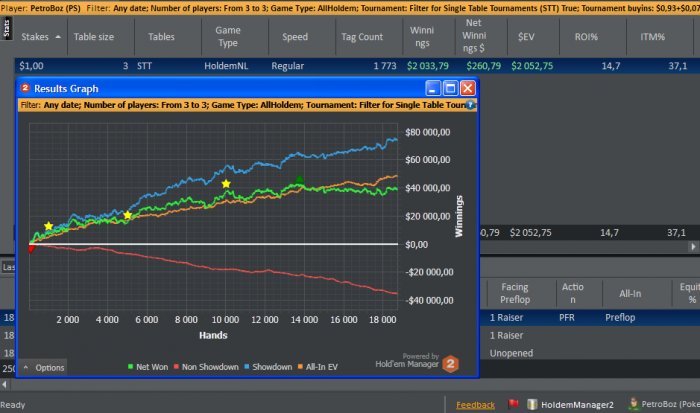The image size is (700, 413).
Task: Click the Table size column header
Action: tap(94, 37)
